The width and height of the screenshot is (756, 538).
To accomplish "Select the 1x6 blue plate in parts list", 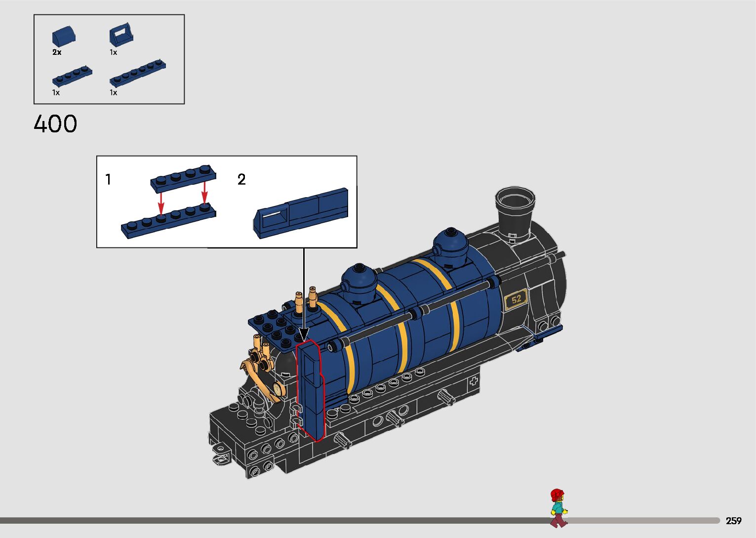I will (137, 73).
